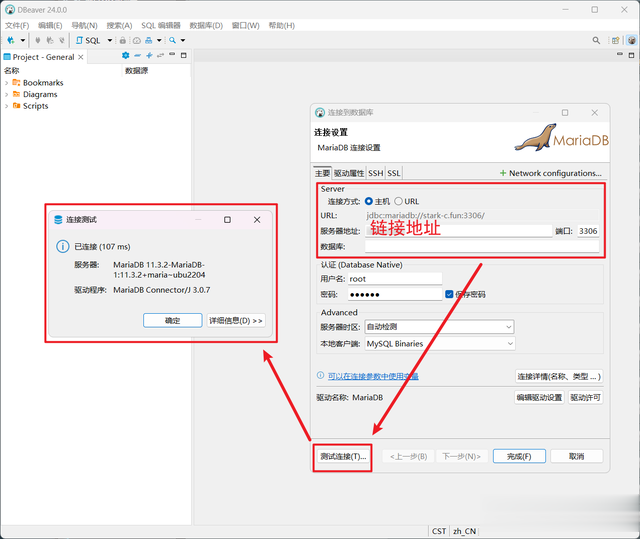Click the 编辑驱动设置 button
This screenshot has width=640, height=539.
pyautogui.click(x=539, y=397)
